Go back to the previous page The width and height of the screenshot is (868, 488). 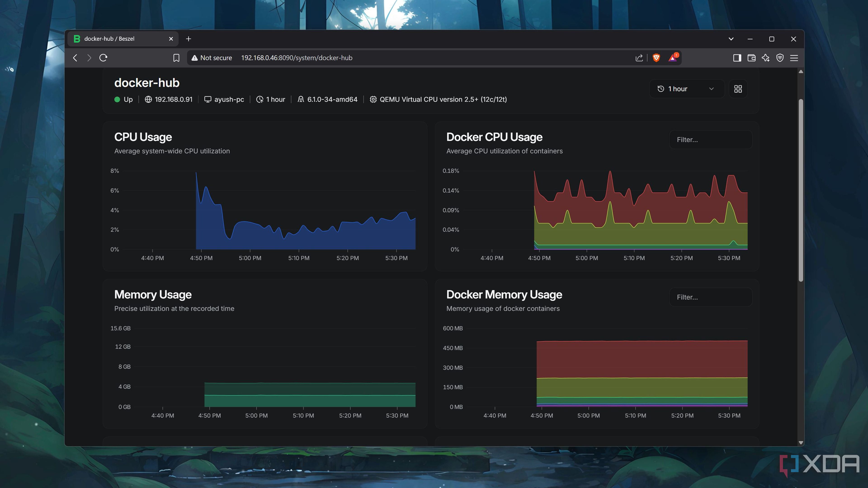coord(75,58)
